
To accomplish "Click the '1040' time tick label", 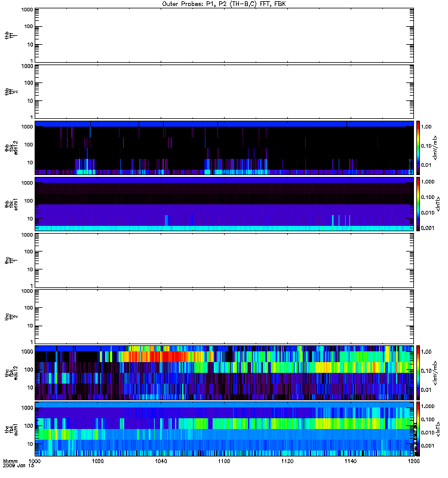I will (x=161, y=461).
